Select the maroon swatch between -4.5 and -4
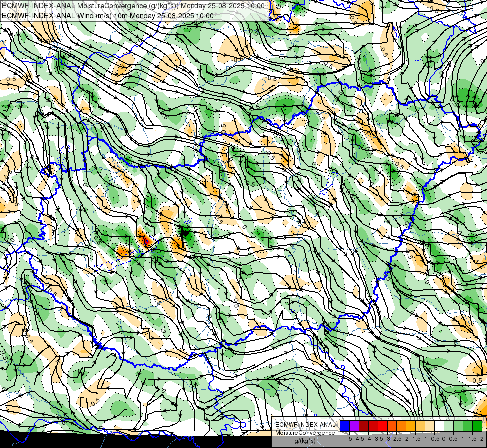The height and width of the screenshot is (448, 487). (x=364, y=426)
